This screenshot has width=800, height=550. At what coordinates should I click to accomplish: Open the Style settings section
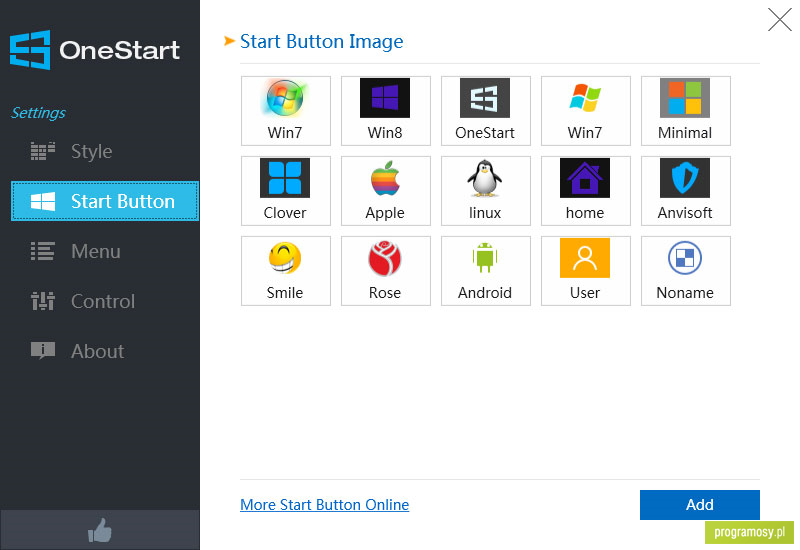click(x=105, y=151)
